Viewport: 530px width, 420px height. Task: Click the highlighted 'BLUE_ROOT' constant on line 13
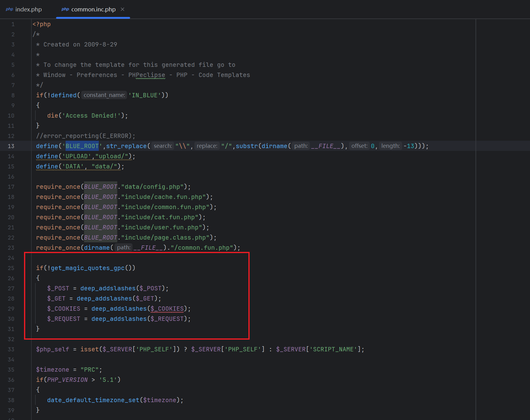click(x=82, y=146)
